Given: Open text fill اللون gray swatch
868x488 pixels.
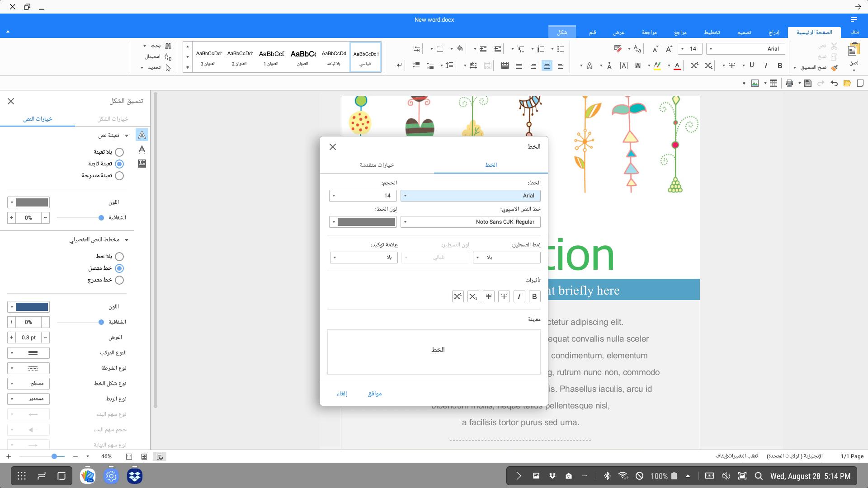Looking at the screenshot, I should pos(28,202).
